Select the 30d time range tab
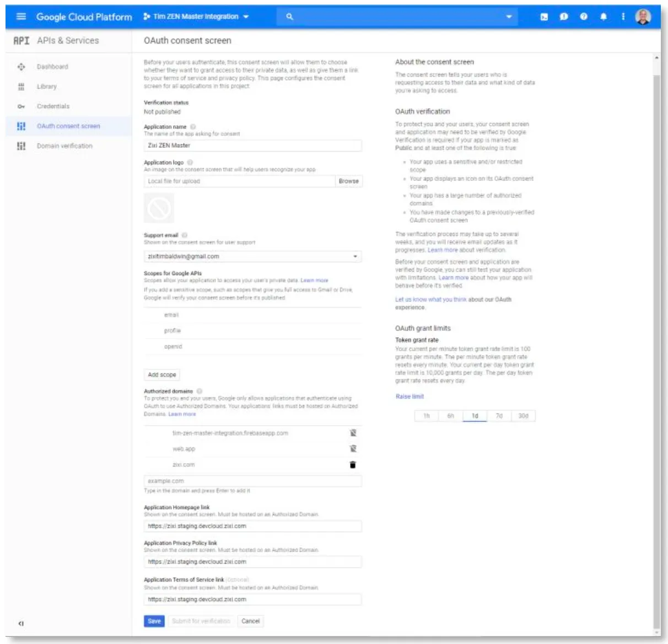This screenshot has width=668, height=644. [x=524, y=416]
